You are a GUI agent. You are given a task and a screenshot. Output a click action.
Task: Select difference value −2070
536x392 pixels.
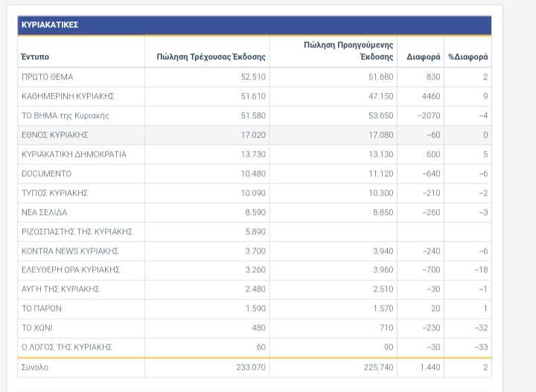(429, 116)
